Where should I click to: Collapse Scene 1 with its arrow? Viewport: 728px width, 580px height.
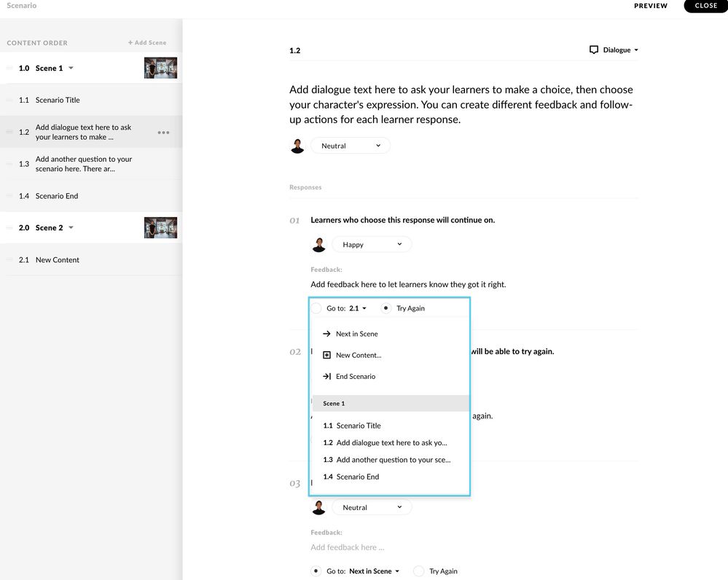(71, 68)
